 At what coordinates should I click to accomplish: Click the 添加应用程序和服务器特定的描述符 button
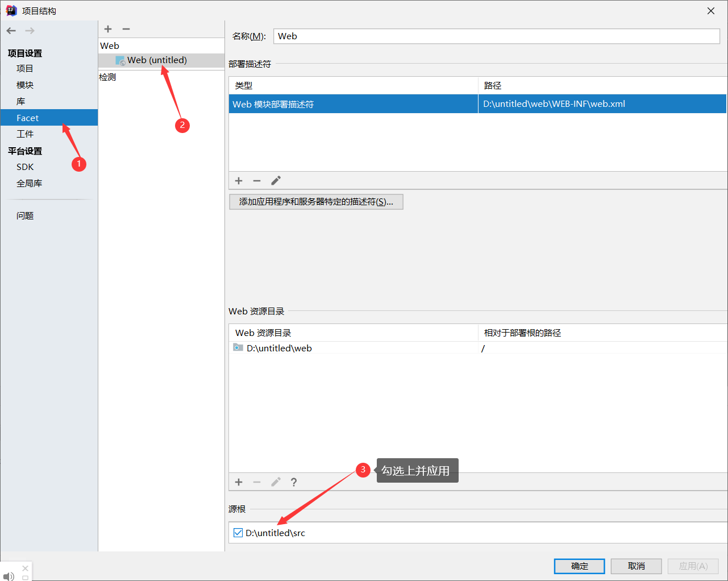pos(316,202)
